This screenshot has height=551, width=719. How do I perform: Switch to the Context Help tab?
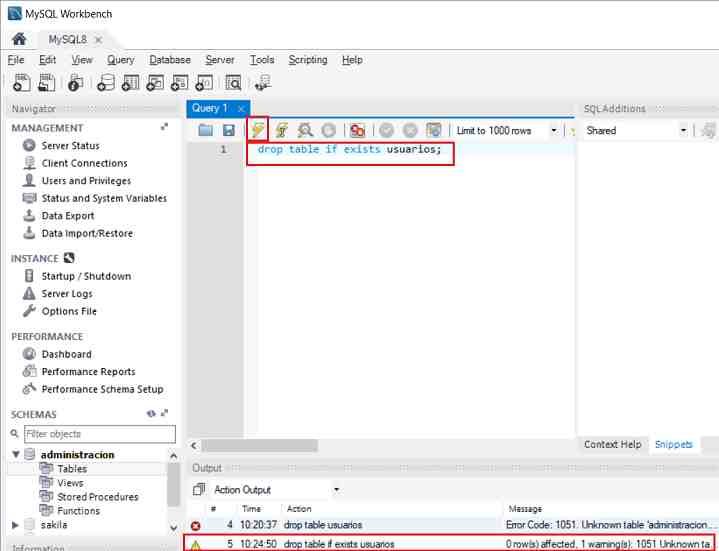[612, 444]
